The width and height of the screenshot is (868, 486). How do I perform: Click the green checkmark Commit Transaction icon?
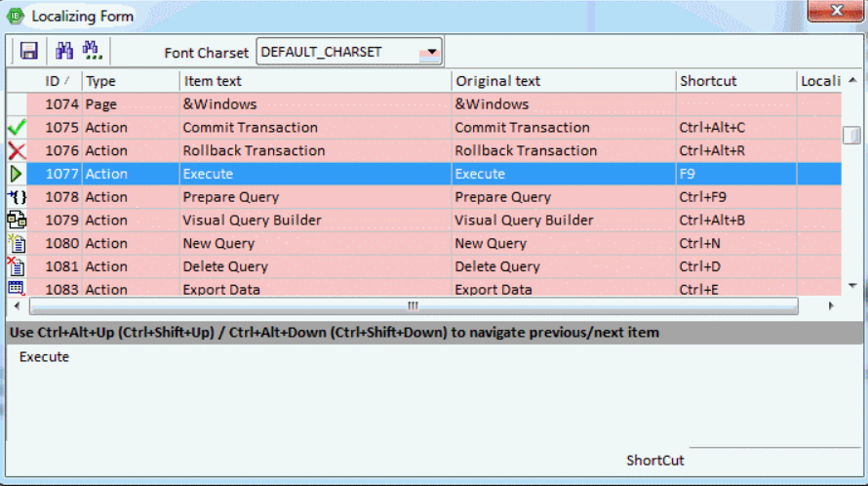(x=17, y=128)
